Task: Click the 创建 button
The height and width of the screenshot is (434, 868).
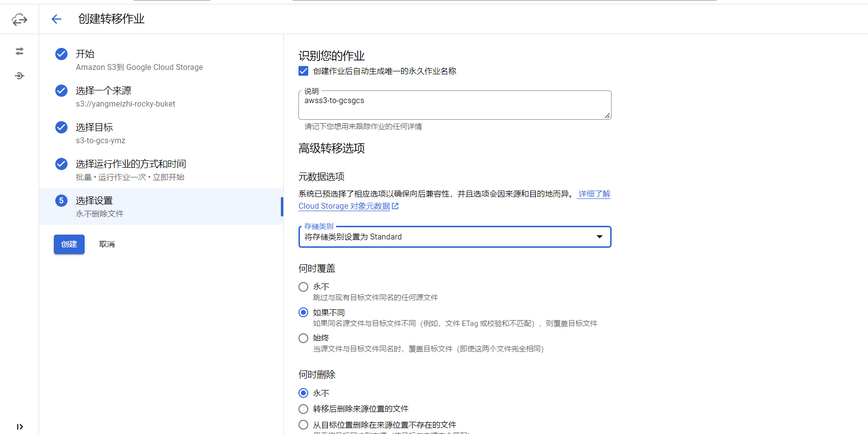Action: point(69,244)
